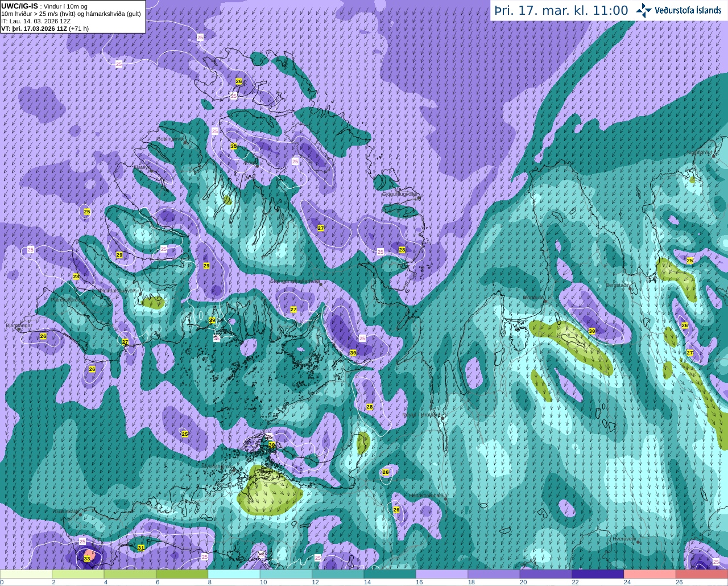Click the '16' legend scale number
This screenshot has height=586, width=728.
point(419,583)
